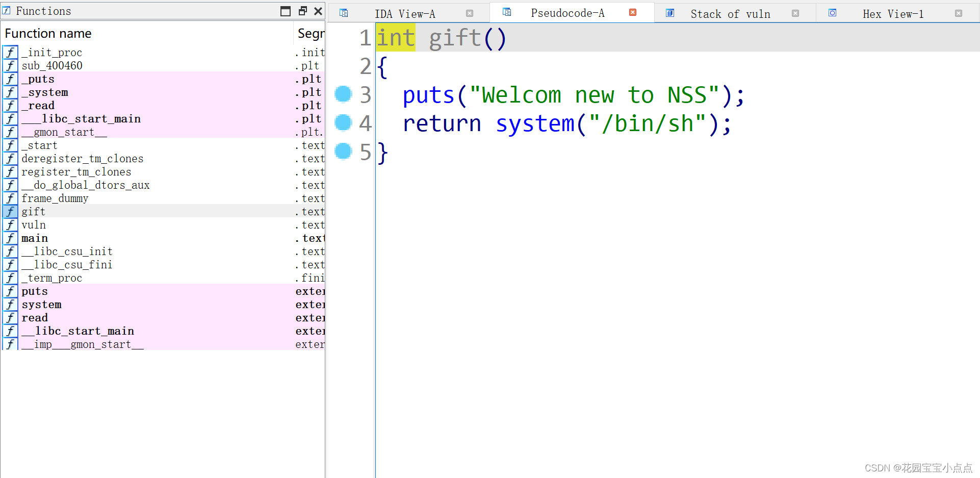Toggle breakpoint dot on line 3
Image resolution: width=980 pixels, height=478 pixels.
343,94
